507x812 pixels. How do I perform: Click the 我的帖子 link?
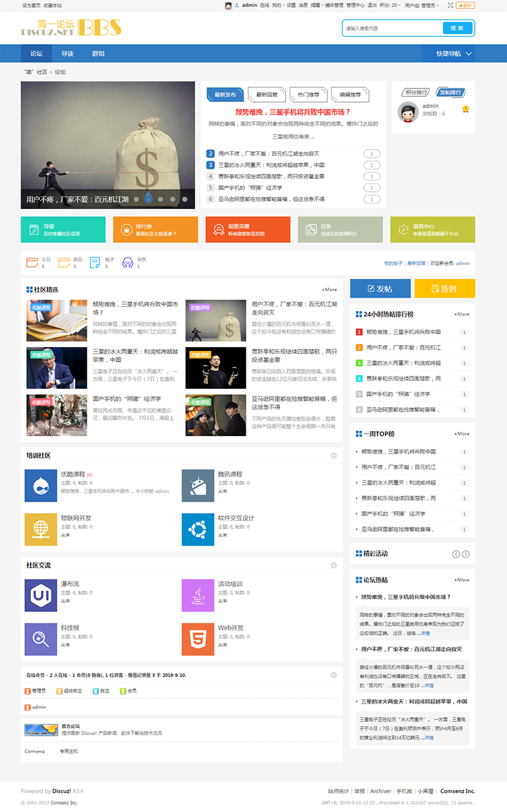tap(393, 264)
